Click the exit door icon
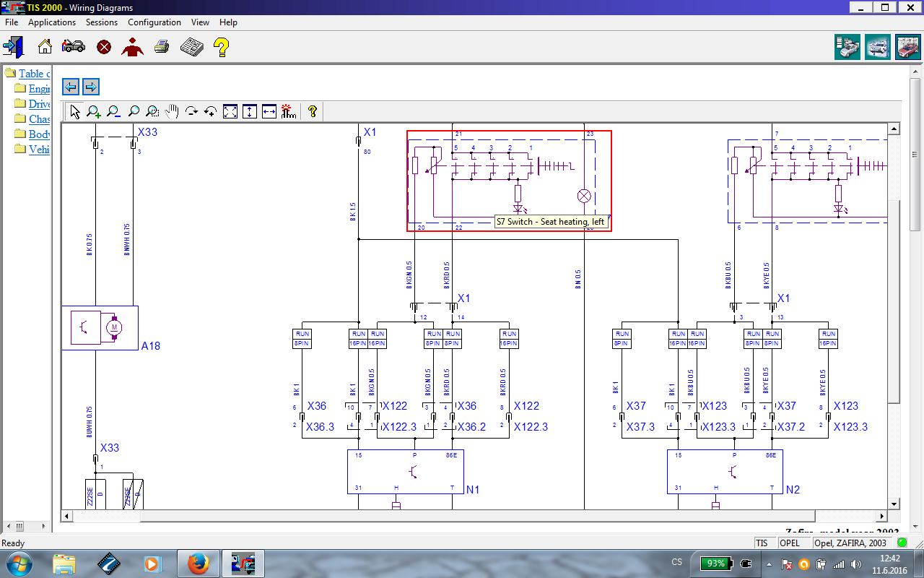 pos(13,47)
